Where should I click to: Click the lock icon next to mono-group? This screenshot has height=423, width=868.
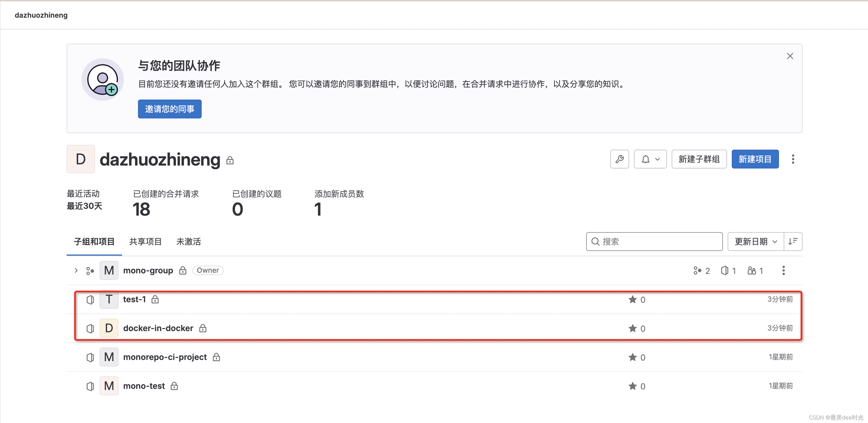click(183, 270)
